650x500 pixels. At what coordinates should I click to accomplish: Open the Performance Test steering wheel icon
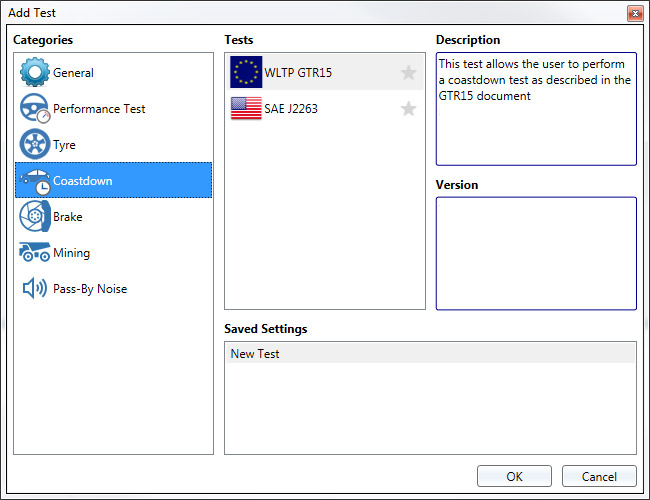click(x=35, y=108)
